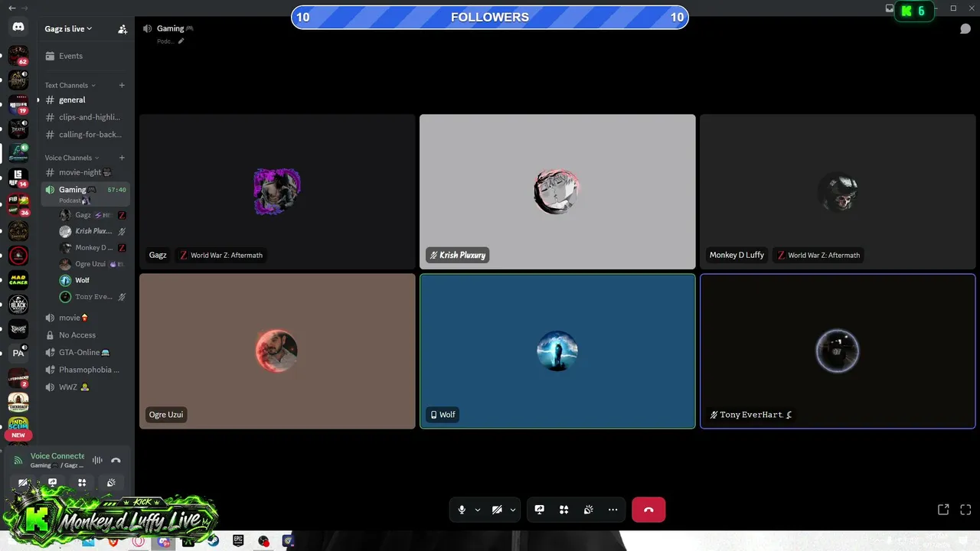Add a new voice channel with plus

click(122, 158)
